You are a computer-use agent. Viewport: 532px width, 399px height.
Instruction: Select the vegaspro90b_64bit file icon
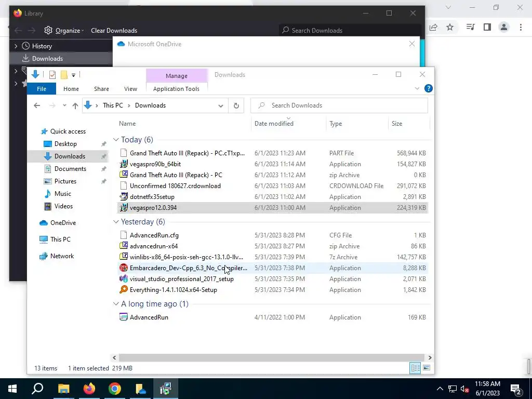124,164
